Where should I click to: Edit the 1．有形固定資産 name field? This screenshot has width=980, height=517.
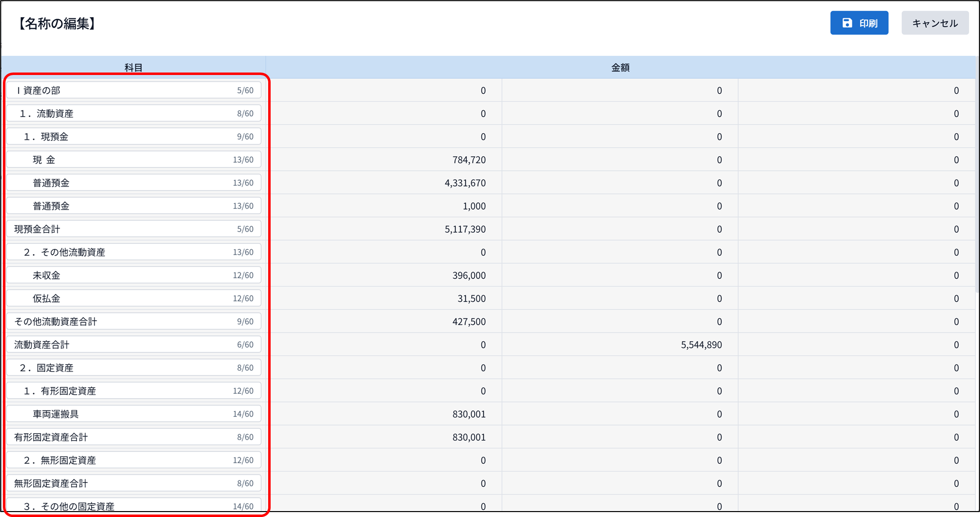click(134, 391)
